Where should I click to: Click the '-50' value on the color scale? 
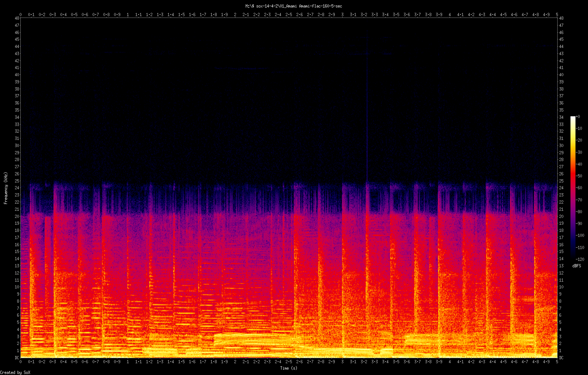pyautogui.click(x=579, y=176)
